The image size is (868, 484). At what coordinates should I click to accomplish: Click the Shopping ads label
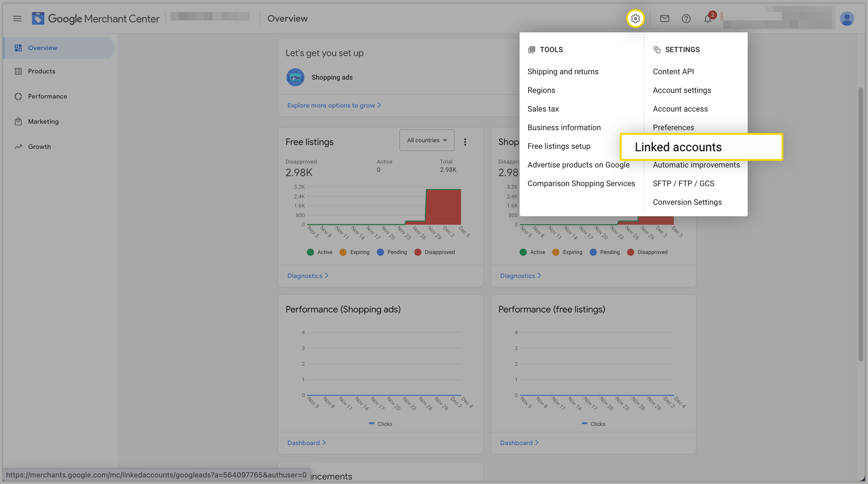(x=332, y=77)
